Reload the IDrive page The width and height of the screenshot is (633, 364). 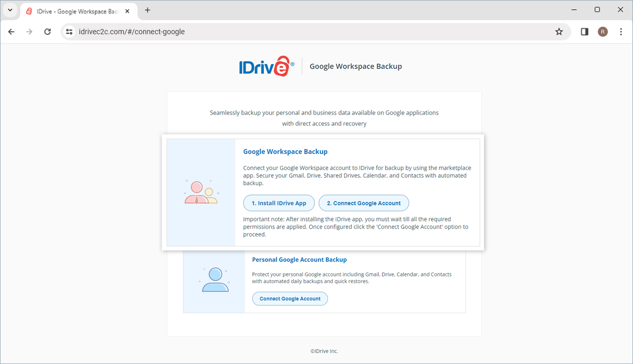47,32
